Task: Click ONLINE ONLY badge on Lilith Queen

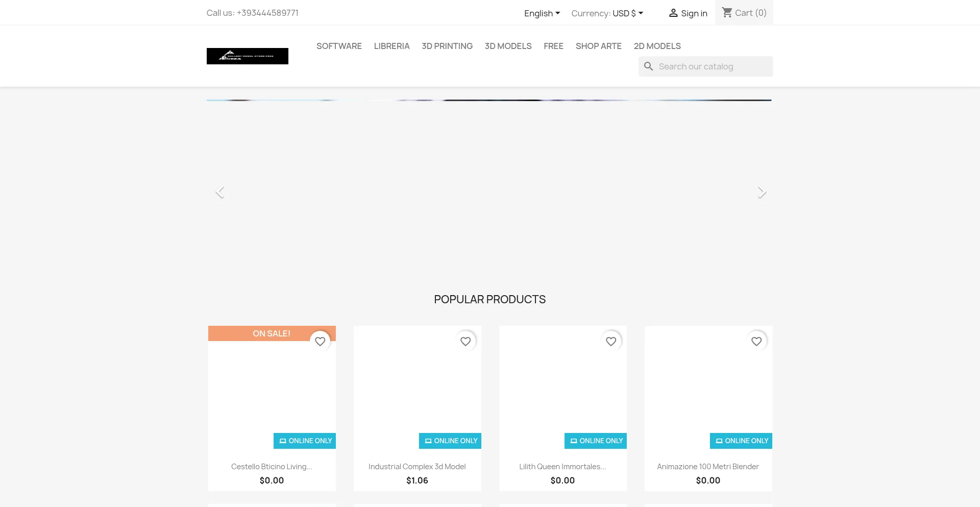Action: pyautogui.click(x=596, y=441)
